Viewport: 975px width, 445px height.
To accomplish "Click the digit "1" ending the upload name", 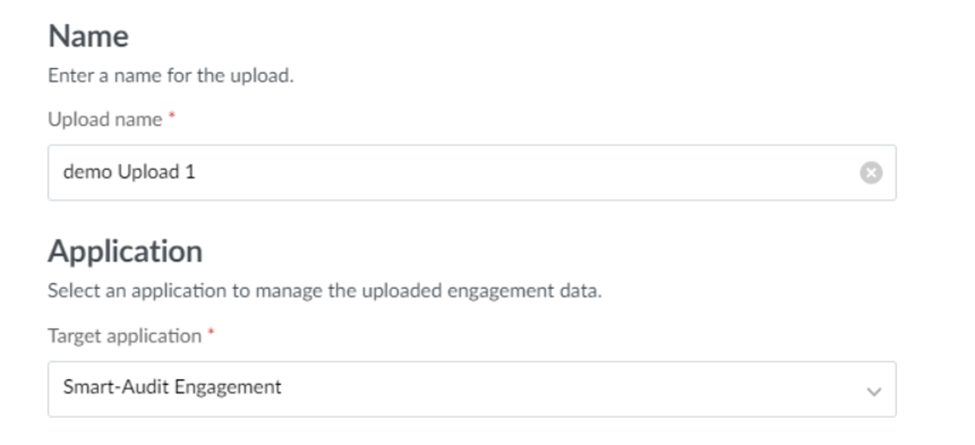I will (190, 172).
